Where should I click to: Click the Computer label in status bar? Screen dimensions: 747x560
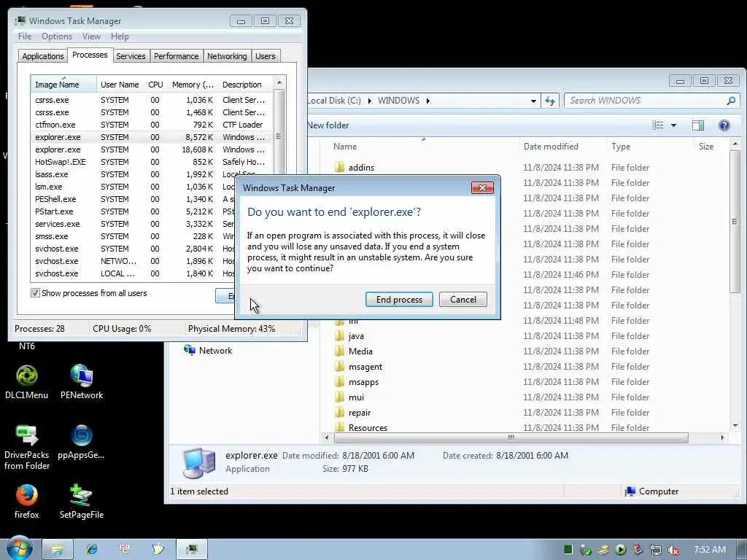point(659,491)
